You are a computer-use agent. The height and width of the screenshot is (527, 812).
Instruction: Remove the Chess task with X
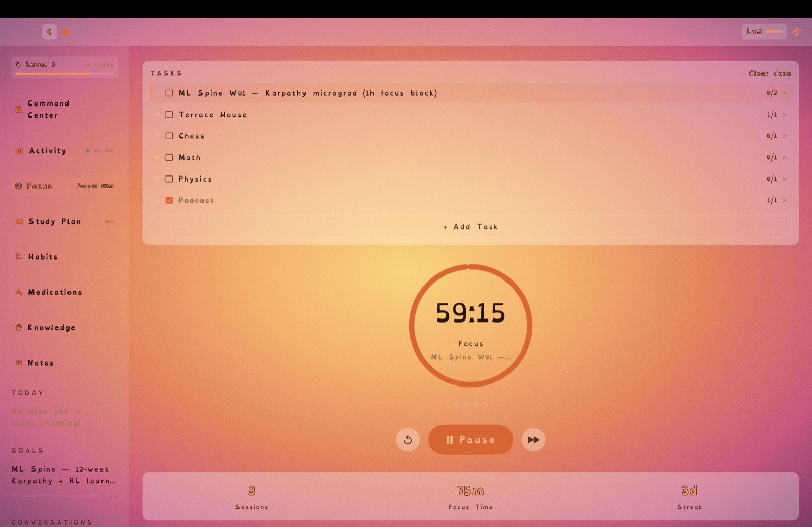tap(785, 136)
